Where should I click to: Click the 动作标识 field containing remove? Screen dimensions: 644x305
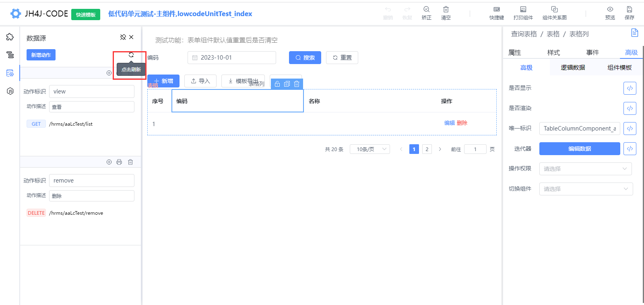[x=92, y=181]
